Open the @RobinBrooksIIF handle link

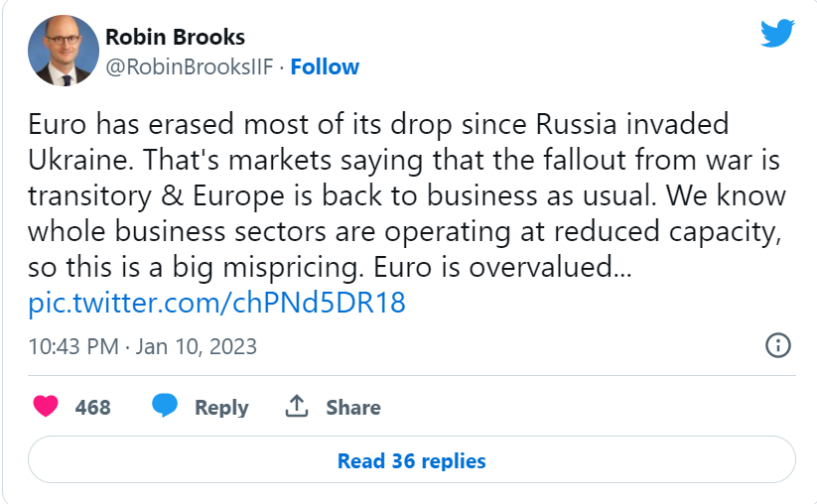(189, 67)
